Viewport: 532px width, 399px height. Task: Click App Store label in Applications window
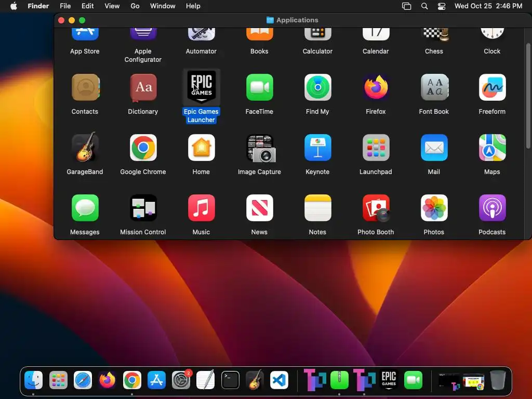[x=85, y=51]
